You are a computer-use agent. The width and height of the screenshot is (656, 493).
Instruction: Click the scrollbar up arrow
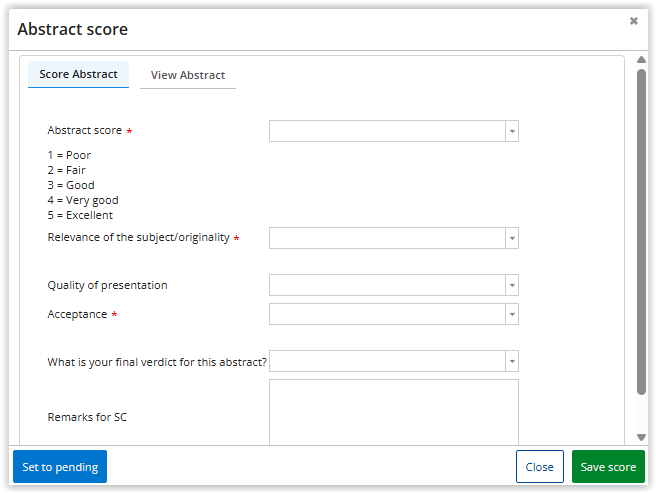click(x=641, y=60)
